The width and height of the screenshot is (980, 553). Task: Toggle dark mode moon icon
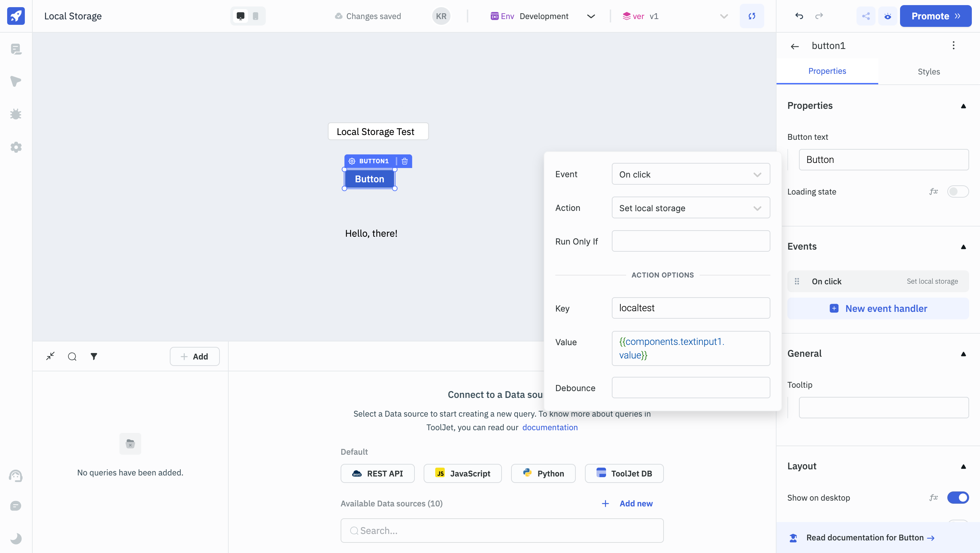click(16, 539)
